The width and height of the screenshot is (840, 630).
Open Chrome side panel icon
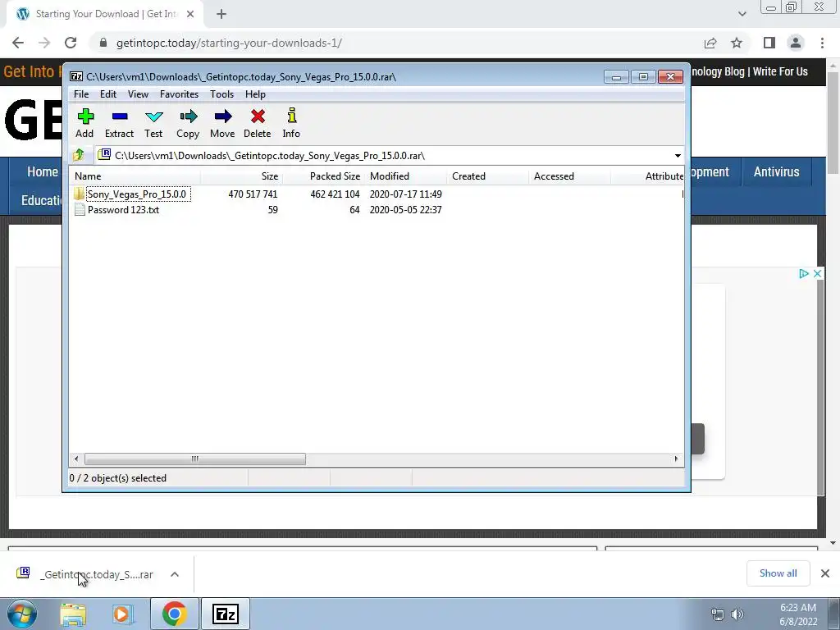[x=769, y=43]
